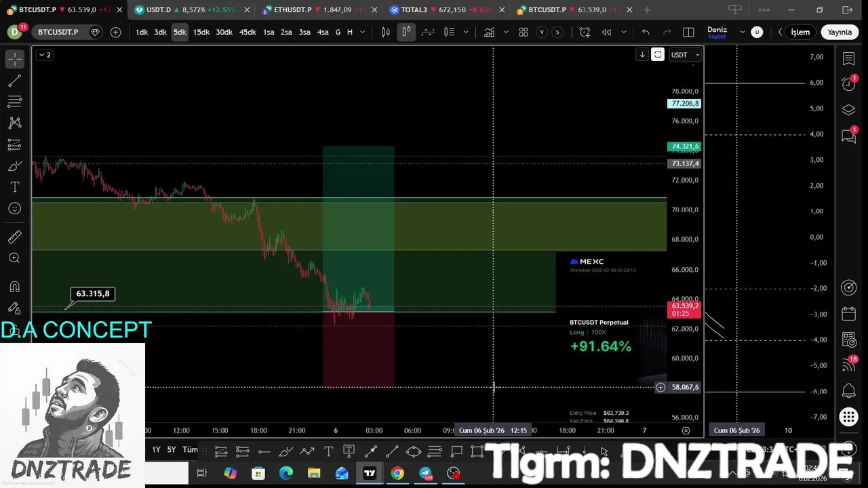Add a compare symbol with plus icon
The height and width of the screenshot is (488, 868).
[116, 33]
